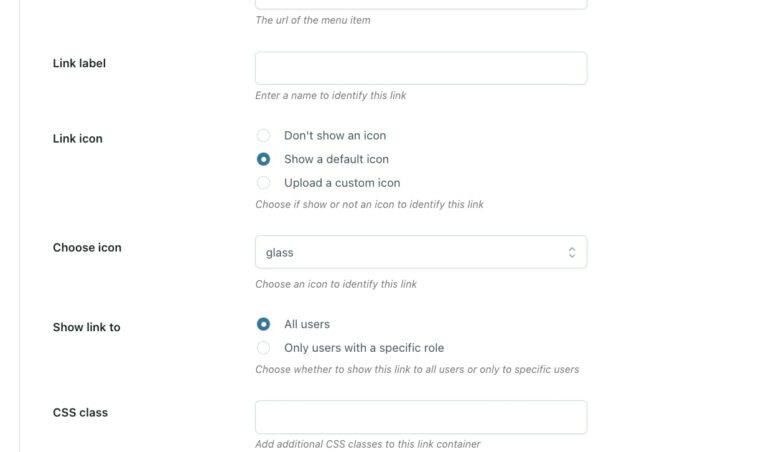Click the "Show link to" field label
The width and height of the screenshot is (769, 452).
[86, 327]
